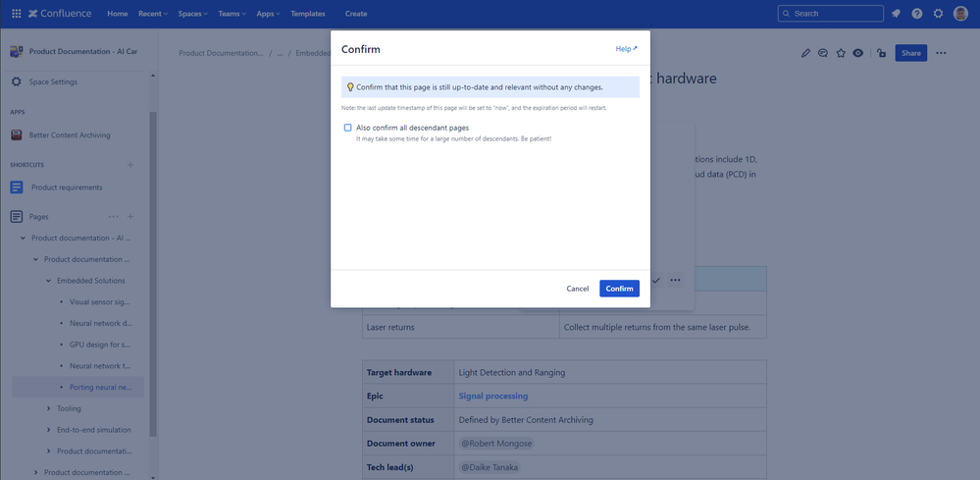Click the lightbulb tip icon
Image resolution: width=980 pixels, height=480 pixels.
coord(350,87)
